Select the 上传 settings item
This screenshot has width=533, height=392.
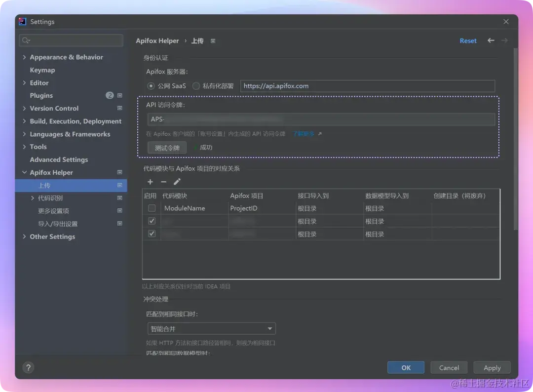click(71, 185)
